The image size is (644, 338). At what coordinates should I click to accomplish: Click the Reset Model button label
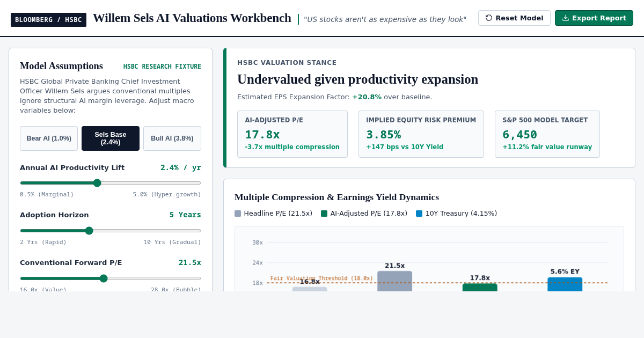(519, 18)
